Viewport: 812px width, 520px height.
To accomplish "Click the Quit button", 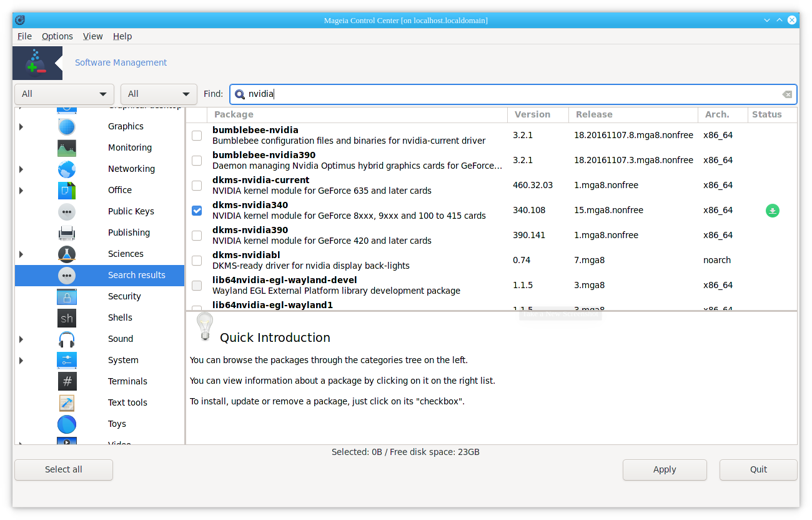I will tap(758, 470).
